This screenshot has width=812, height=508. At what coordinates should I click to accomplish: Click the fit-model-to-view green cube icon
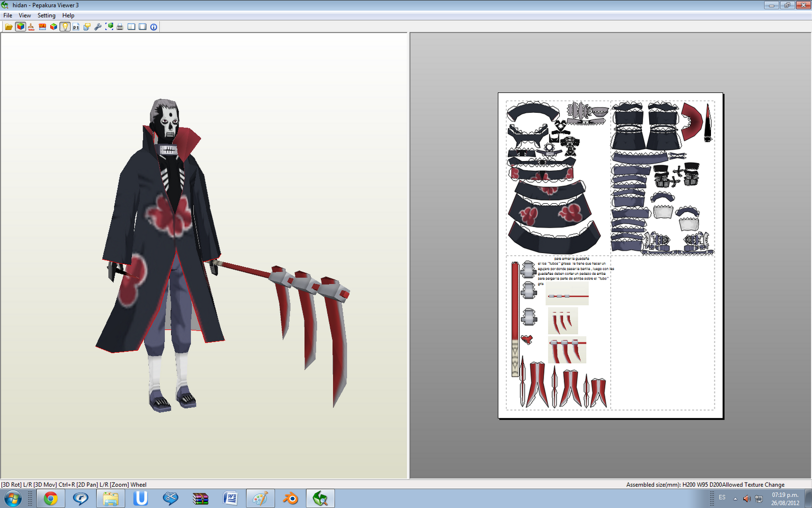(109, 26)
